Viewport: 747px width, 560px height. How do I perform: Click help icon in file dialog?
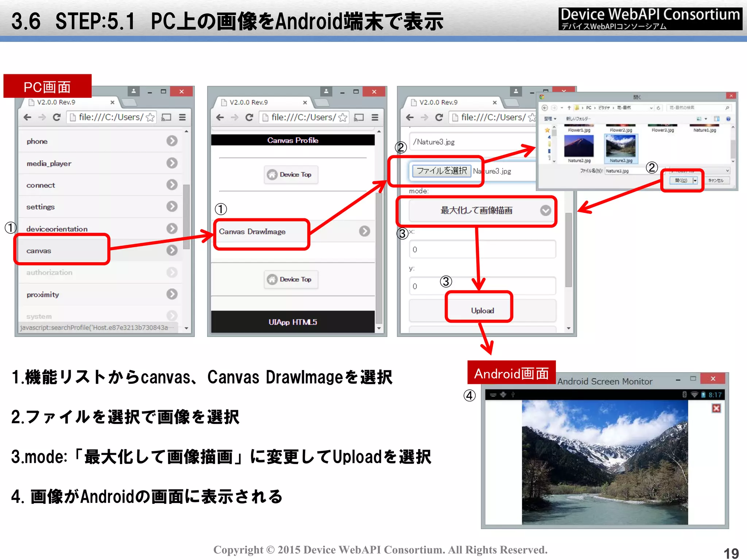(728, 119)
